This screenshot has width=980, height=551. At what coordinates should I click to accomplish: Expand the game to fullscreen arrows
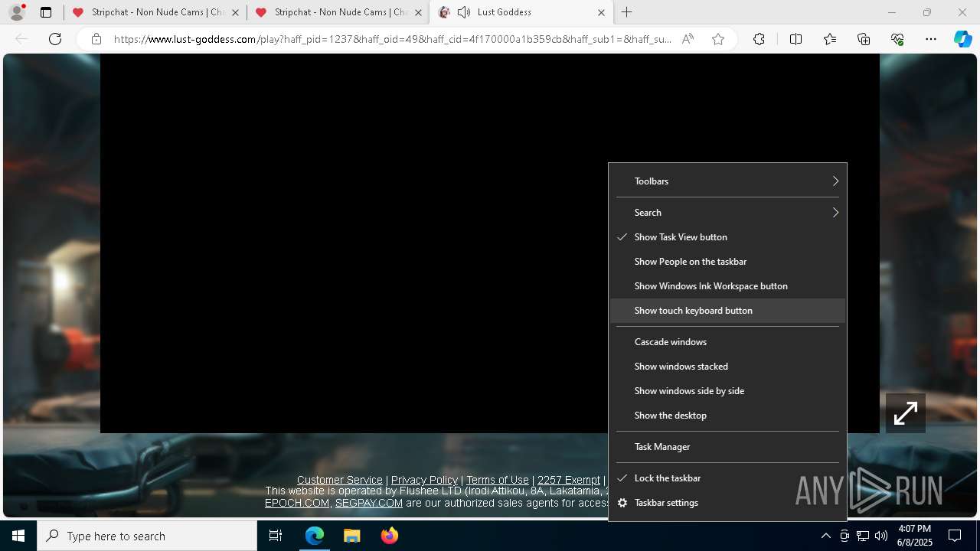[x=906, y=413]
